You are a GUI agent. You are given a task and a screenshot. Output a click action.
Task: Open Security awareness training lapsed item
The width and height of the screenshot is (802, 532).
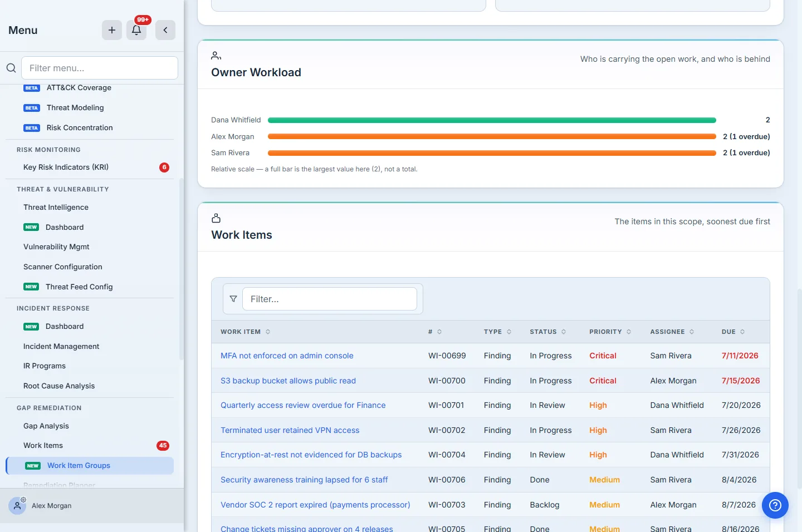pyautogui.click(x=304, y=480)
